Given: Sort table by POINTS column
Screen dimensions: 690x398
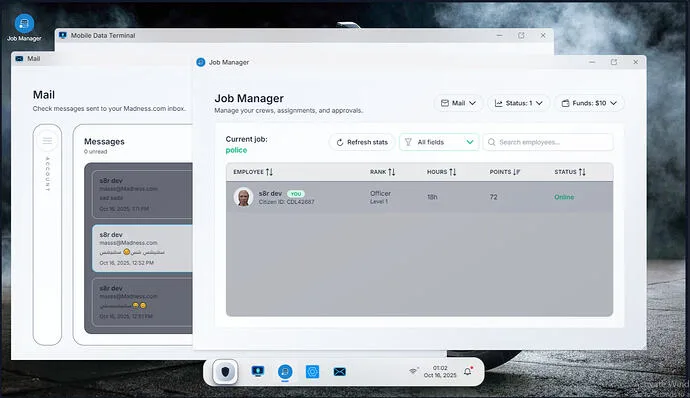Looking at the screenshot, I should click(x=505, y=172).
